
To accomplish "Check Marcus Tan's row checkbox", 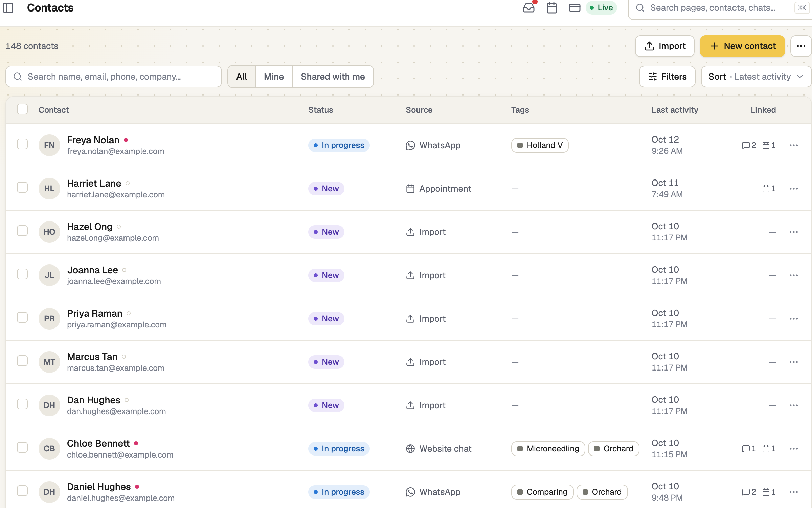I will click(x=22, y=361).
